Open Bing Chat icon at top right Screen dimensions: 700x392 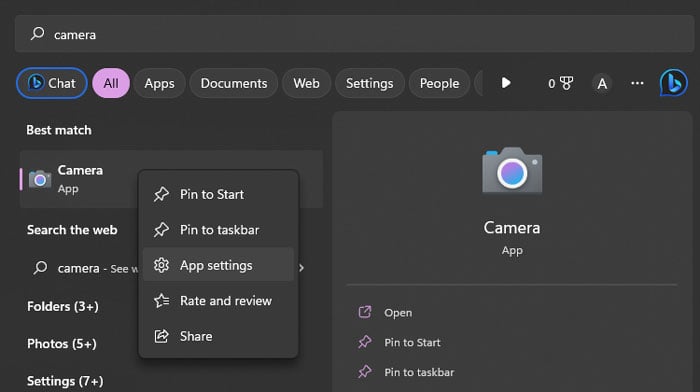tap(673, 83)
